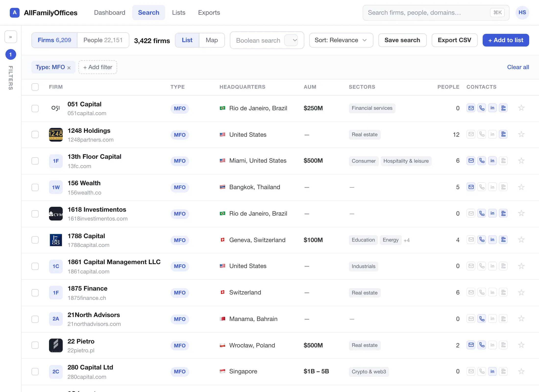539x392 pixels.
Task: Tick the 1875 Finance row checkbox
Action: pyautogui.click(x=35, y=293)
